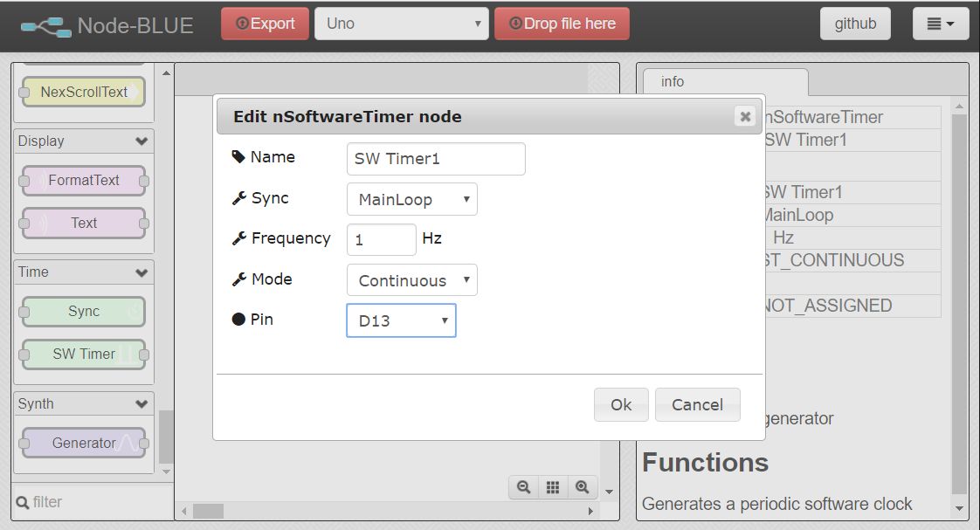Click the Export button
Image resolution: width=980 pixels, height=530 pixels.
(265, 24)
